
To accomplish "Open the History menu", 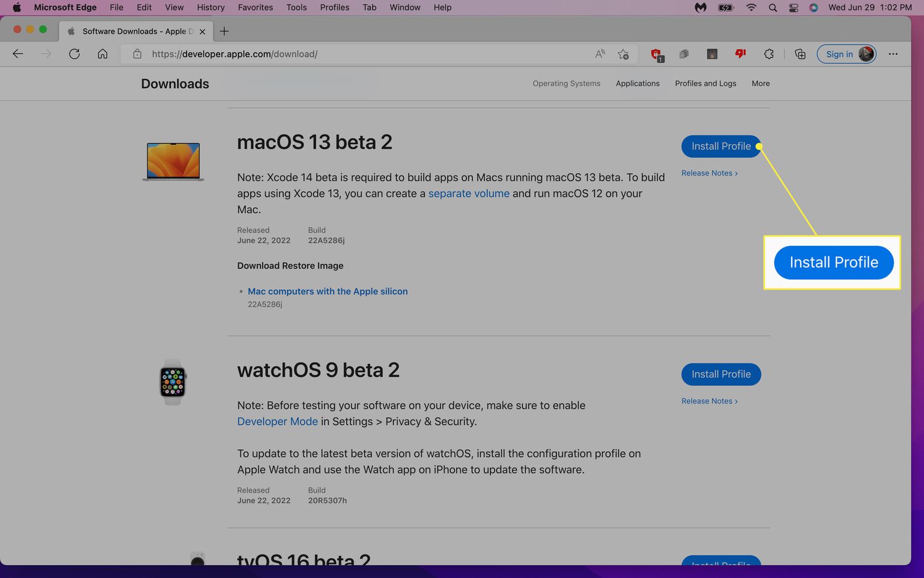I will coord(211,7).
